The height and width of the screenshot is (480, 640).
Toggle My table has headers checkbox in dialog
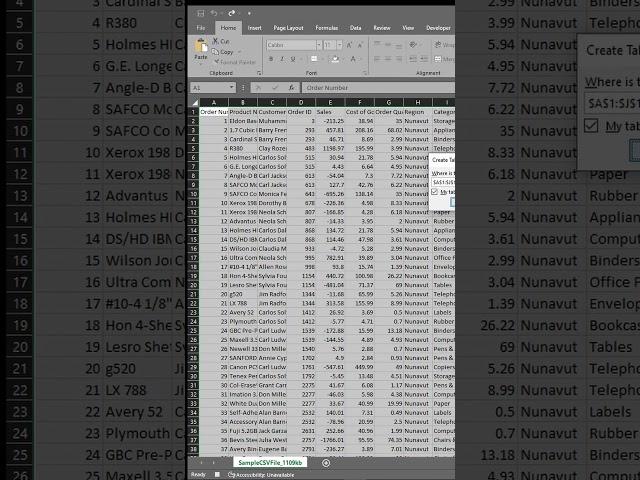[435, 192]
